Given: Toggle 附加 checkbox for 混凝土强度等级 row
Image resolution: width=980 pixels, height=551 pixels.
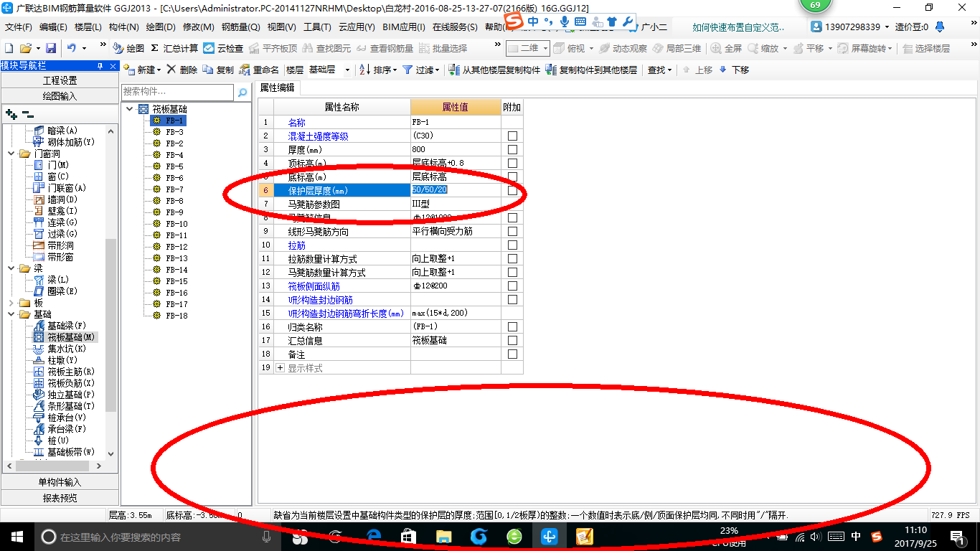Looking at the screenshot, I should click(x=512, y=136).
